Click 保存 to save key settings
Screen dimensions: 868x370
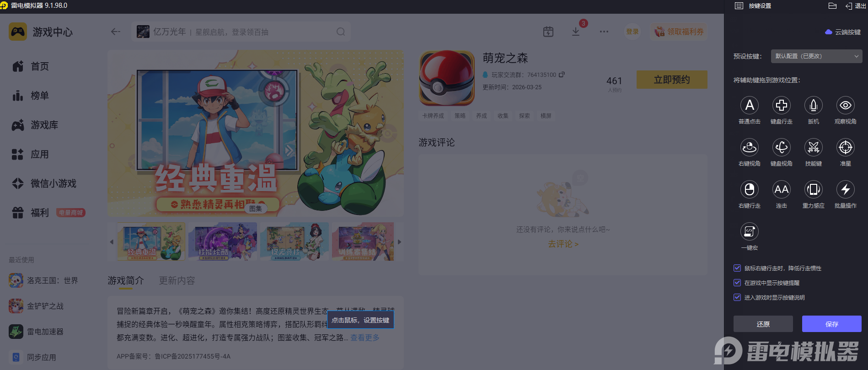pos(831,324)
